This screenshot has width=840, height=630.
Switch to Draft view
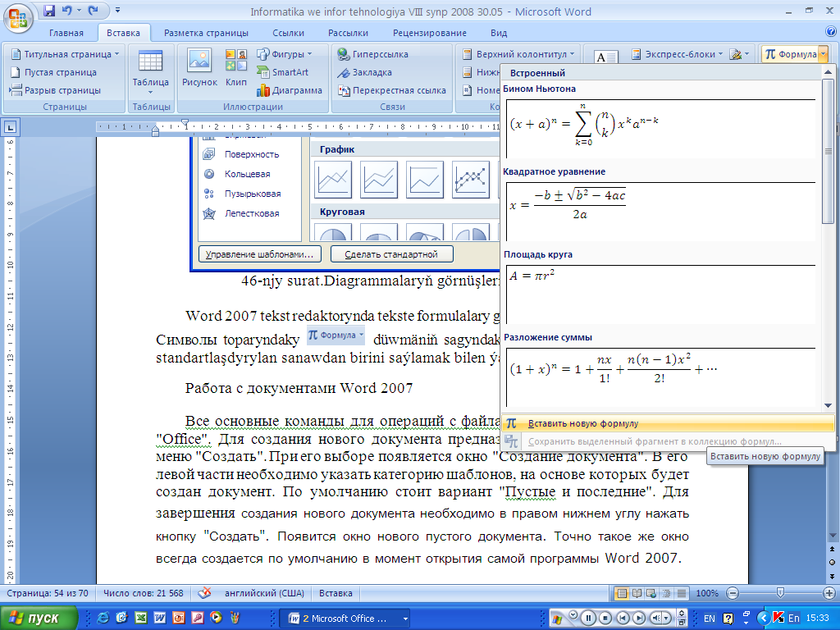pyautogui.click(x=682, y=593)
